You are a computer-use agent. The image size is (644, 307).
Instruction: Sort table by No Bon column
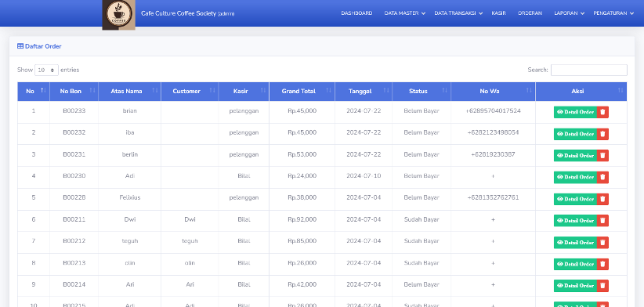coord(74,92)
